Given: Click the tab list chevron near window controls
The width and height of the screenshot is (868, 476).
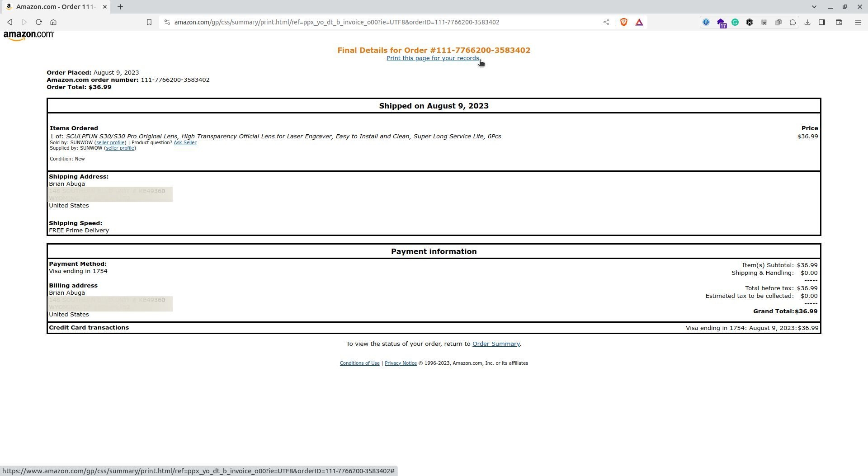Looking at the screenshot, I should [x=814, y=7].
